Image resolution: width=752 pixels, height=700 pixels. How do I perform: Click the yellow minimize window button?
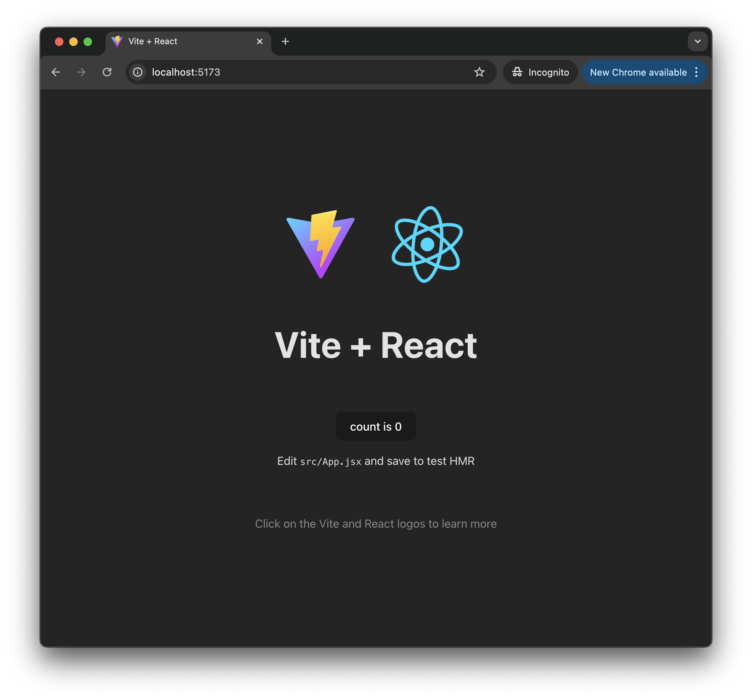73,42
